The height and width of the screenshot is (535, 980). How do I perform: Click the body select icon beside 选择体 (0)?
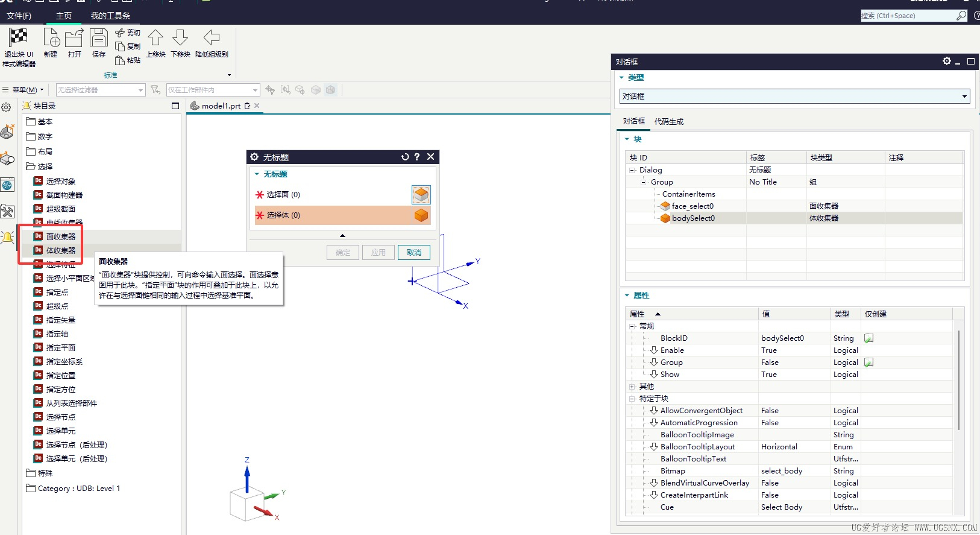click(421, 215)
